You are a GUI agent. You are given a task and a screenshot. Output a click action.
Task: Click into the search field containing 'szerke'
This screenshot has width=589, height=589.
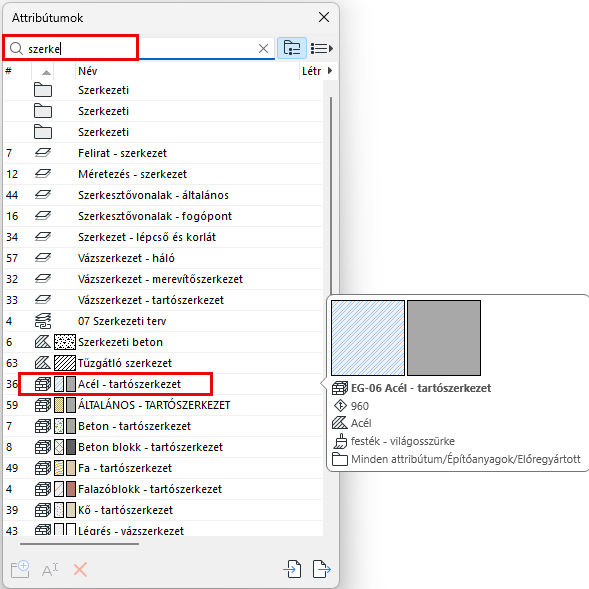(x=139, y=48)
